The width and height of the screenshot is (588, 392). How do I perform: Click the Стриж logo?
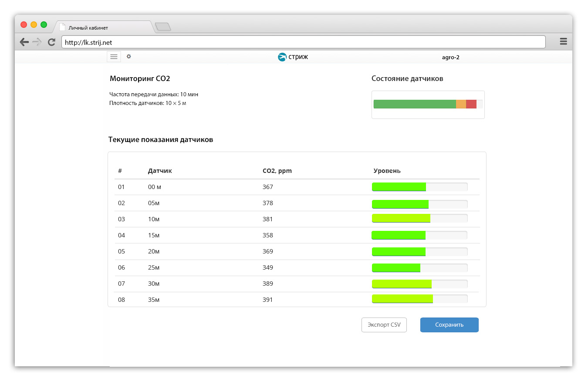coord(293,57)
